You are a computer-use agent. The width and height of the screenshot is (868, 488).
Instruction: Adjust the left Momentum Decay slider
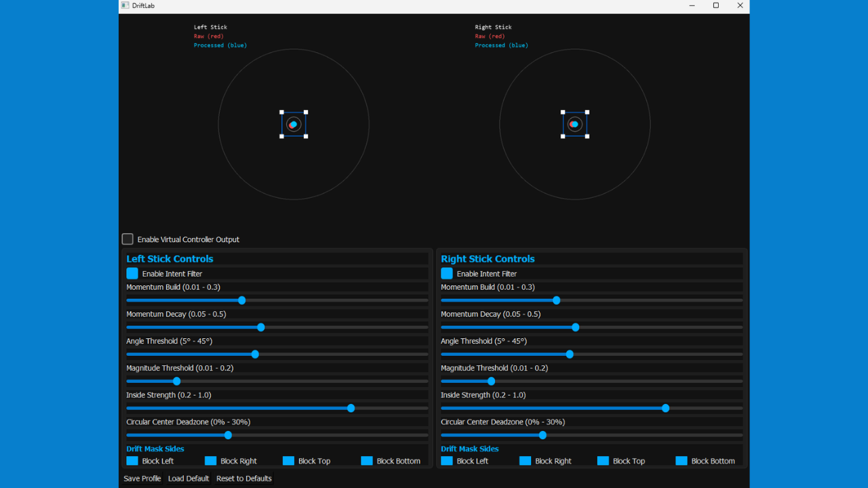(x=261, y=327)
